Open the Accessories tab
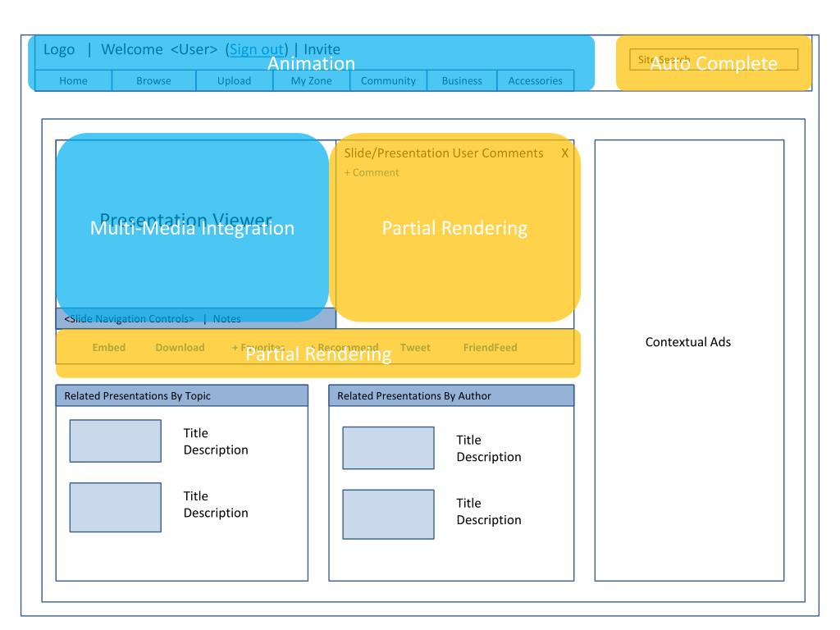 [x=535, y=81]
